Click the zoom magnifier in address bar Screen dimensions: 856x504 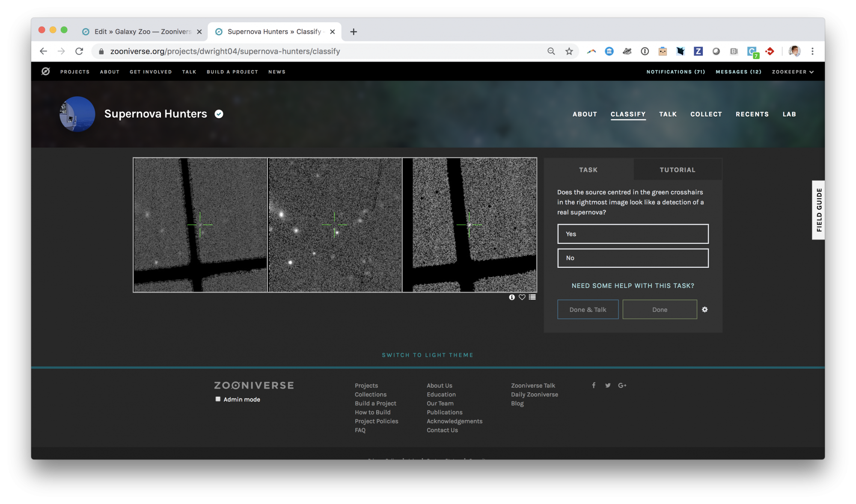tap(551, 51)
